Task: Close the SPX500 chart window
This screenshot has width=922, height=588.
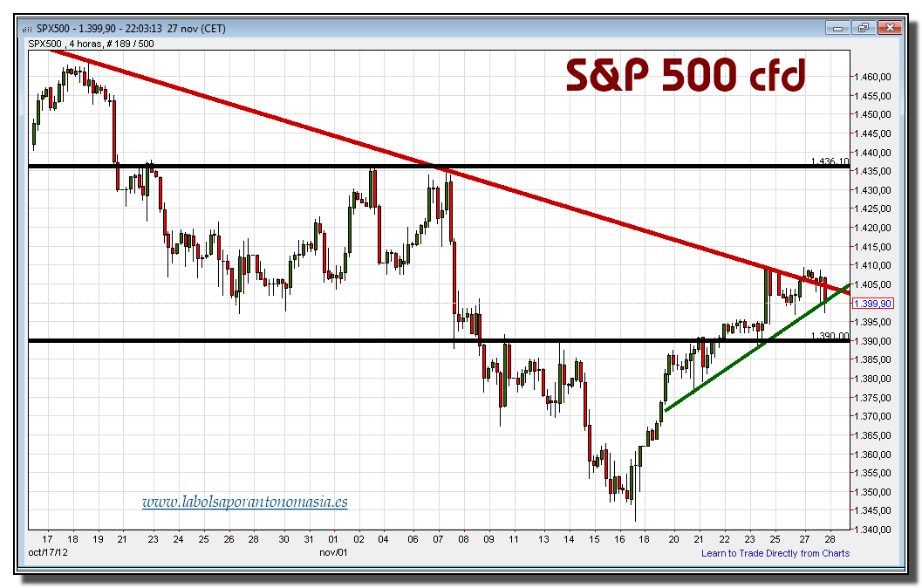Action: [890, 28]
